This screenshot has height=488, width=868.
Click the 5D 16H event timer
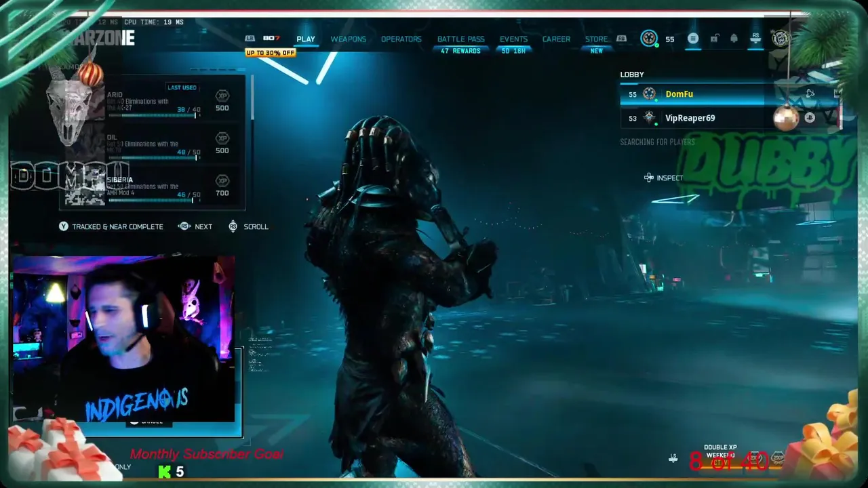click(514, 51)
